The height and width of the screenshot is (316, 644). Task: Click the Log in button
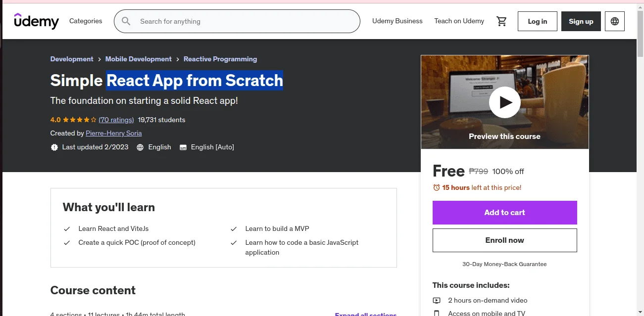[x=538, y=21]
